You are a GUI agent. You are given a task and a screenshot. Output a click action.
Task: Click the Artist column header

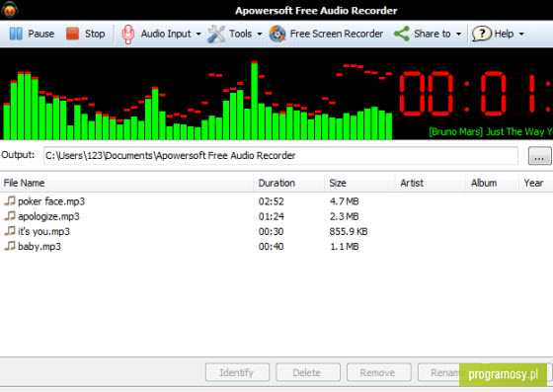coord(431,183)
